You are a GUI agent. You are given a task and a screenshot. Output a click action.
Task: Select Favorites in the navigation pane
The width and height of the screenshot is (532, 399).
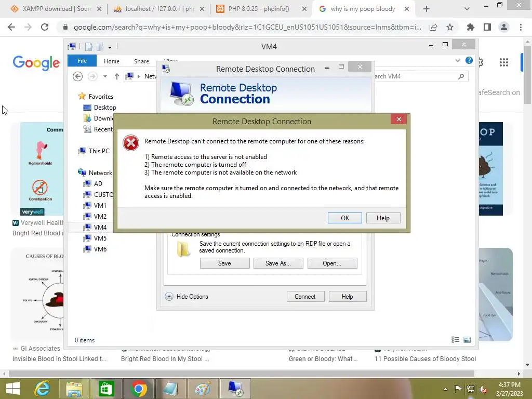[96, 96]
